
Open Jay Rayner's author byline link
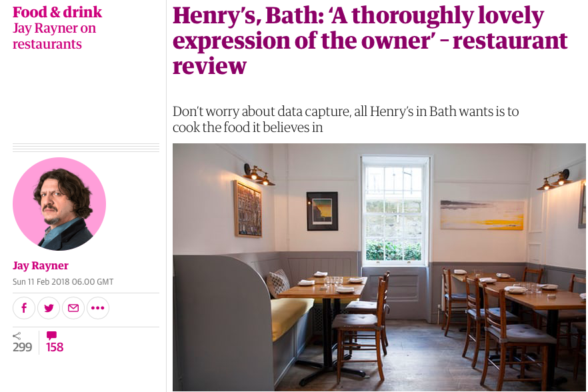click(41, 265)
